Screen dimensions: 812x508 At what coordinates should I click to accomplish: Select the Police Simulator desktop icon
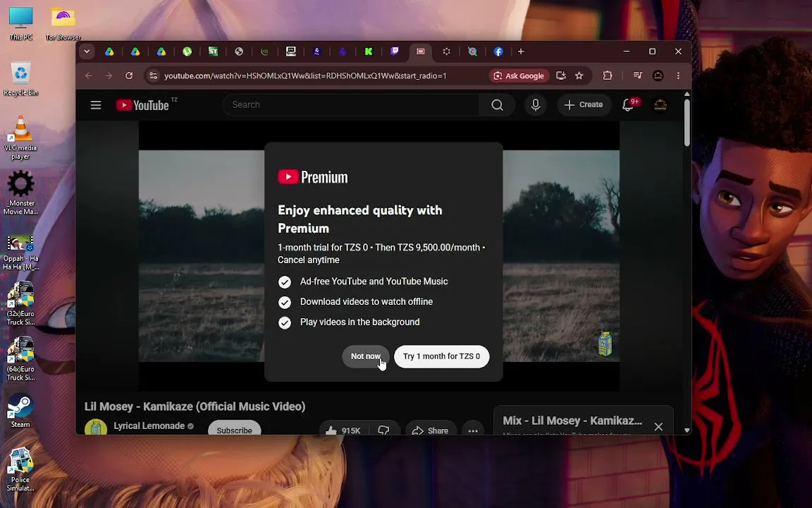tap(20, 470)
